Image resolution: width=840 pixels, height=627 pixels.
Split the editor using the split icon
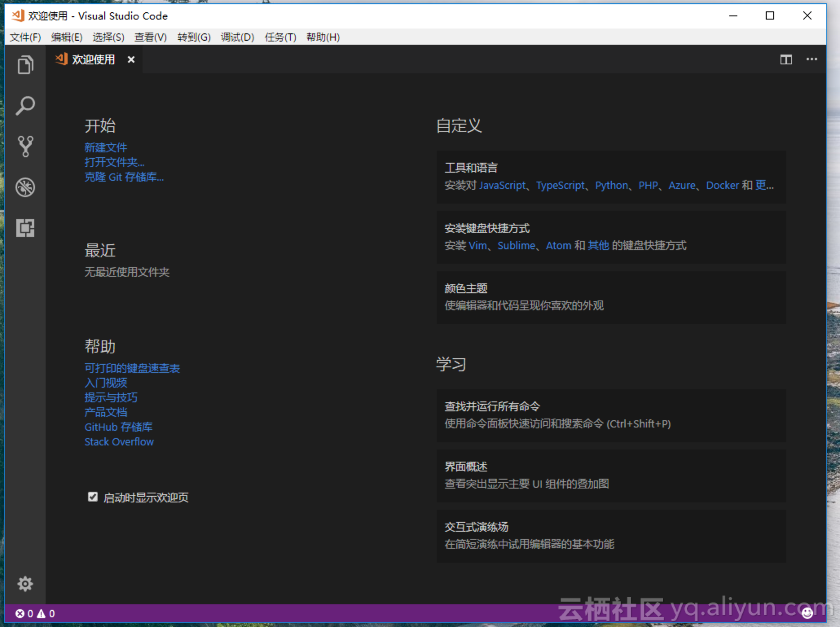(785, 59)
